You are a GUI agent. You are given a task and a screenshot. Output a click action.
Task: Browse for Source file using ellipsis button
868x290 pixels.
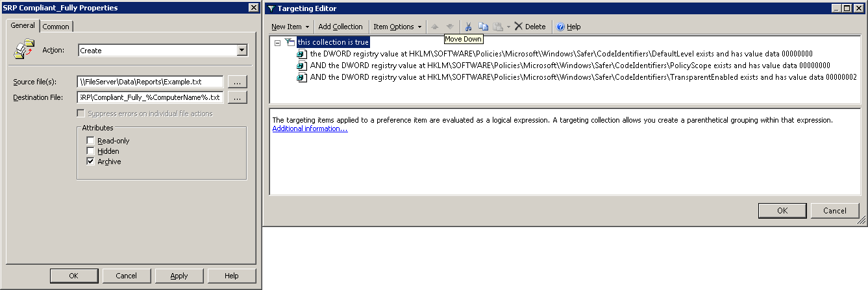pos(238,82)
